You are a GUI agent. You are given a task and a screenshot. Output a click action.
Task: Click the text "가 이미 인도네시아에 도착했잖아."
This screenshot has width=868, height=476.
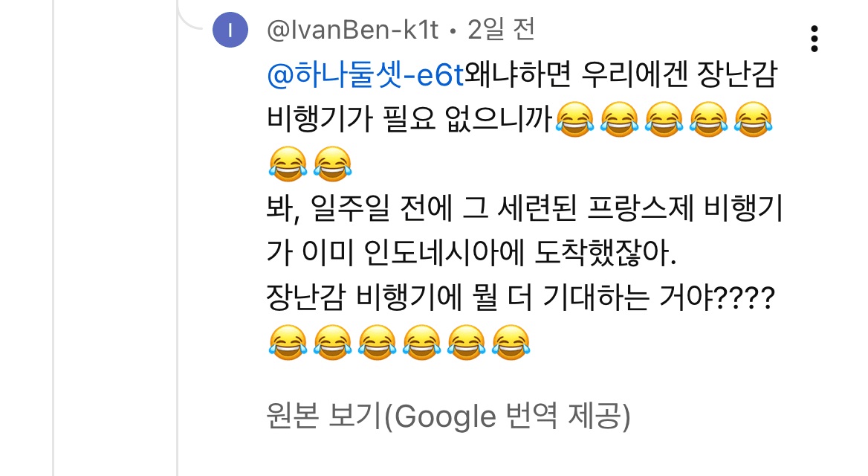(x=472, y=253)
